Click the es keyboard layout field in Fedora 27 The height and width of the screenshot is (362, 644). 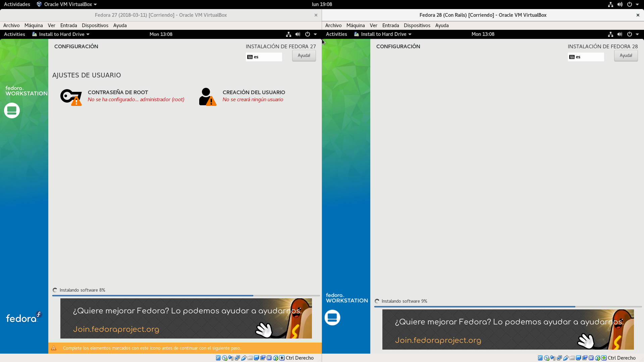tap(264, 57)
